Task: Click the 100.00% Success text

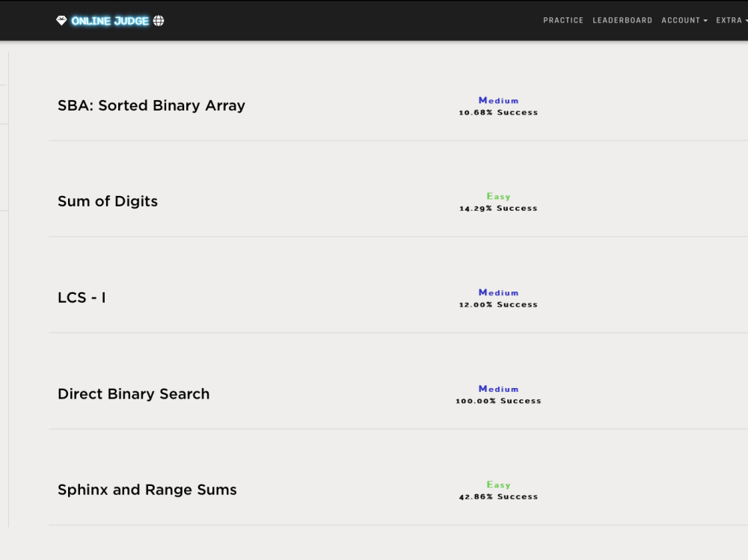Action: [x=498, y=401]
